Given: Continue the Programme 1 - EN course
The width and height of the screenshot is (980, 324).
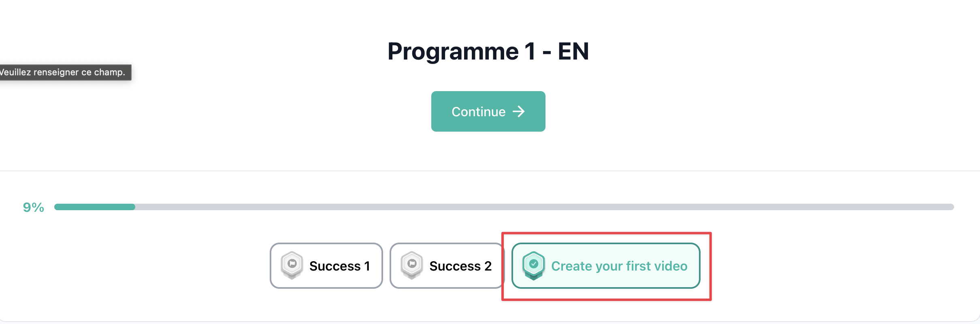Looking at the screenshot, I should pyautogui.click(x=488, y=111).
